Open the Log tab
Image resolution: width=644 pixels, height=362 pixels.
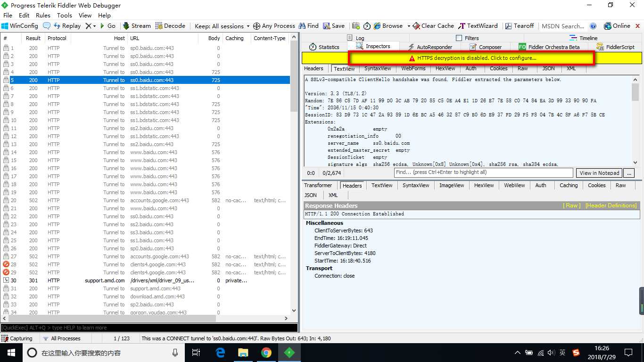click(355, 38)
